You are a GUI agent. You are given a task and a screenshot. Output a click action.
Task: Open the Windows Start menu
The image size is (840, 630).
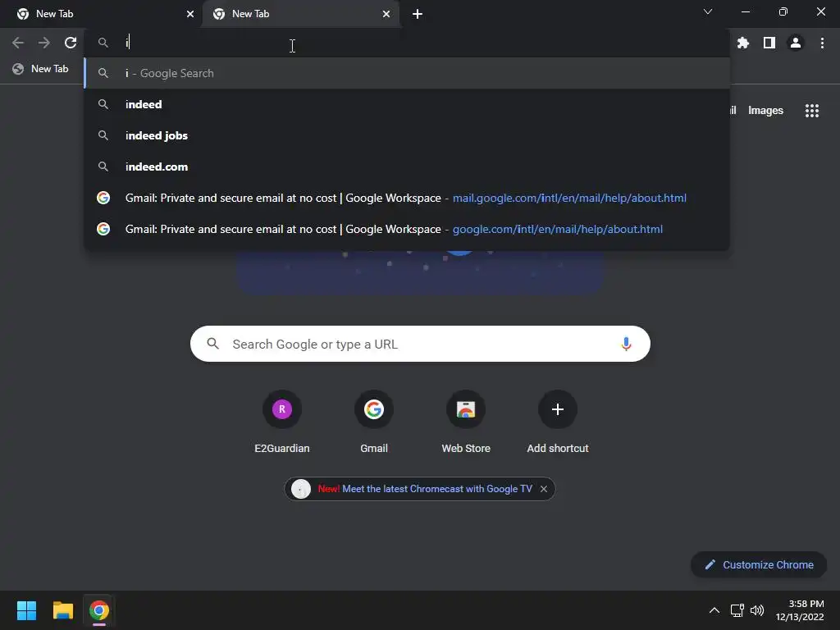pyautogui.click(x=26, y=610)
